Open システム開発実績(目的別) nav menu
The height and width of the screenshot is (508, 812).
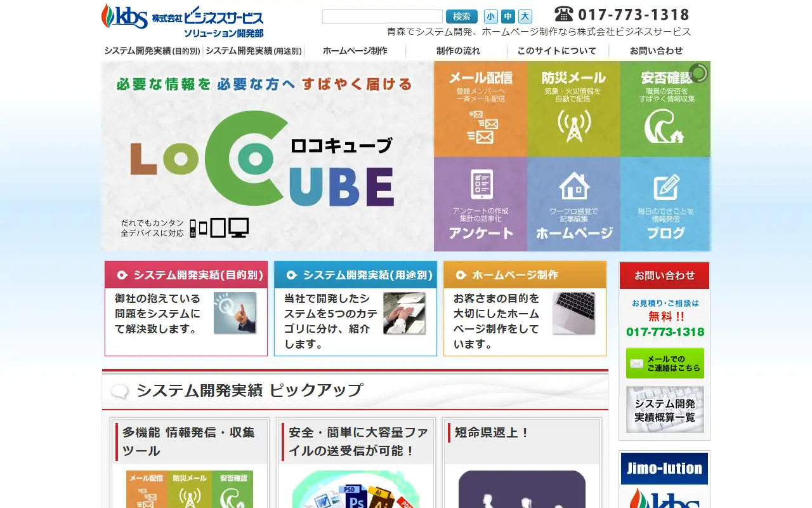[x=152, y=51]
